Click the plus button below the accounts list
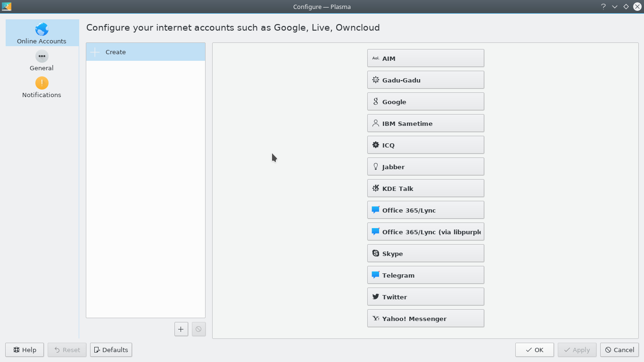The width and height of the screenshot is (644, 362). tap(181, 329)
